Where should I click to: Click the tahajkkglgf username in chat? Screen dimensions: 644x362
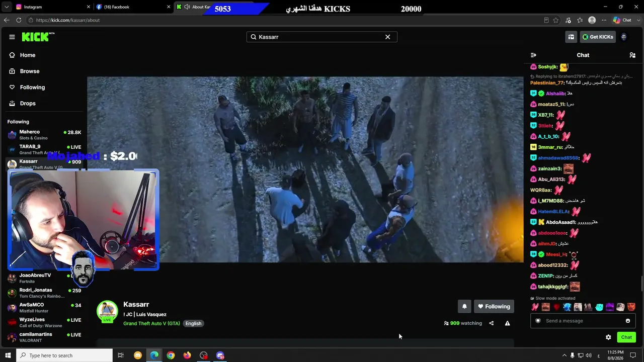pos(553,287)
